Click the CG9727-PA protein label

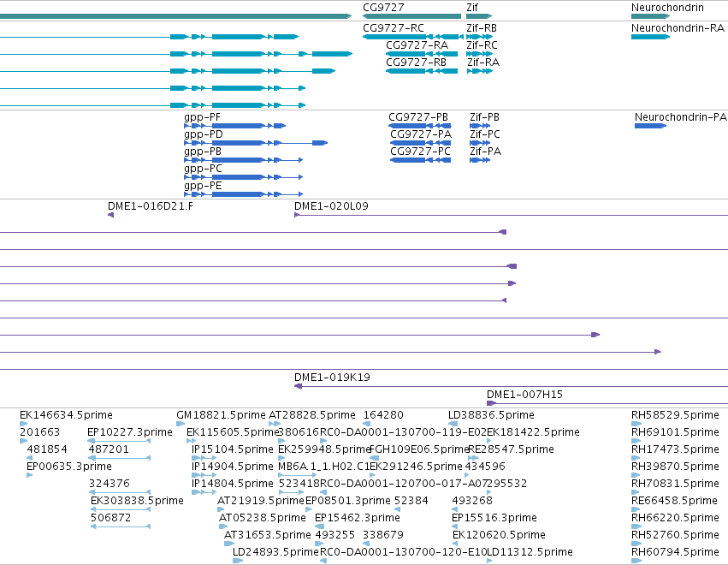click(421, 134)
